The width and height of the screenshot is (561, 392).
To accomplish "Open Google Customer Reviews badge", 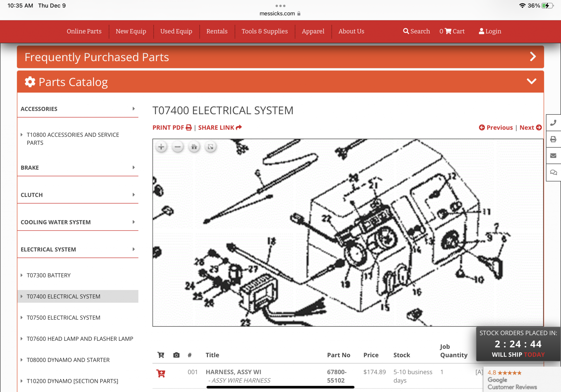I will click(522, 380).
